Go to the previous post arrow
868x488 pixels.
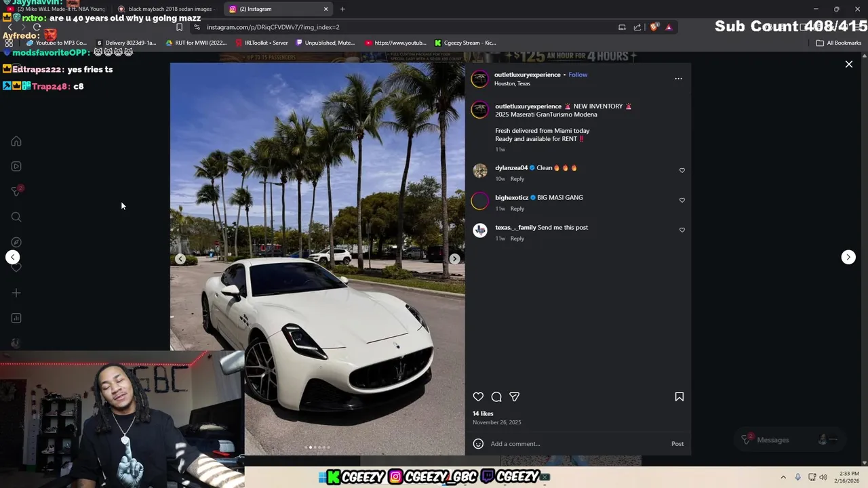coord(13,257)
